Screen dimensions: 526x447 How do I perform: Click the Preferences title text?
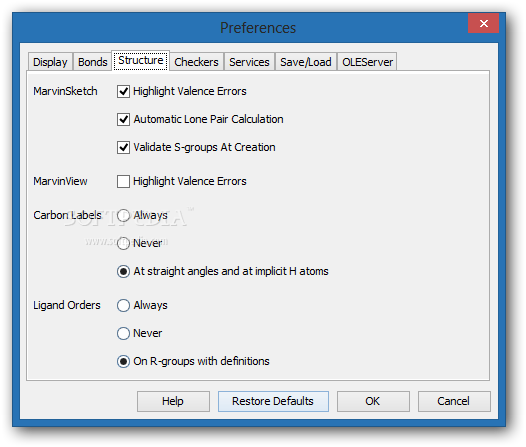click(258, 28)
